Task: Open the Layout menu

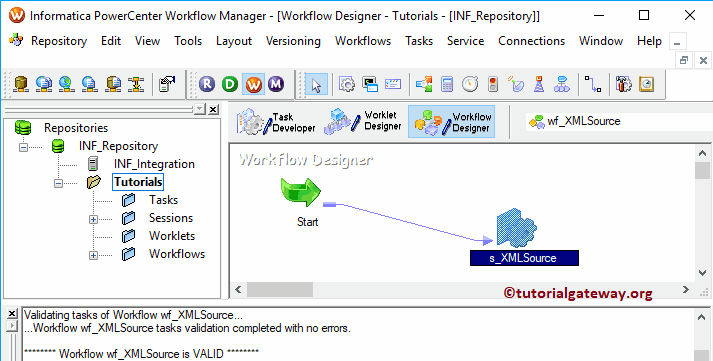Action: [234, 41]
